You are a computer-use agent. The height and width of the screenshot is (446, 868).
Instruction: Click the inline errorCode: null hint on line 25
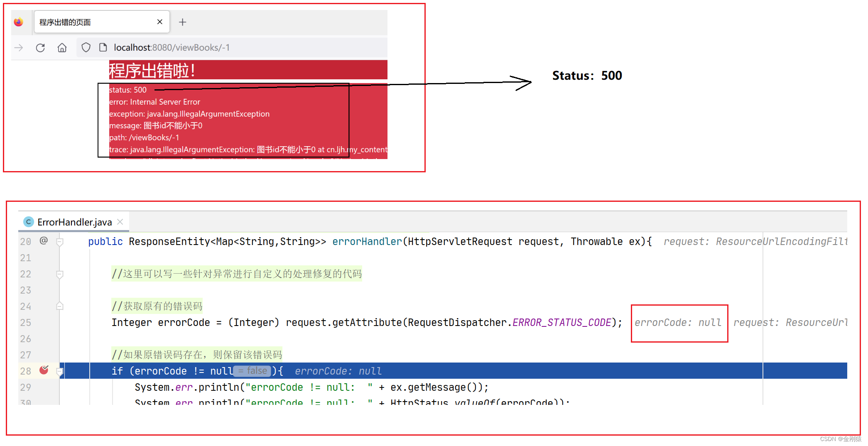tap(678, 323)
